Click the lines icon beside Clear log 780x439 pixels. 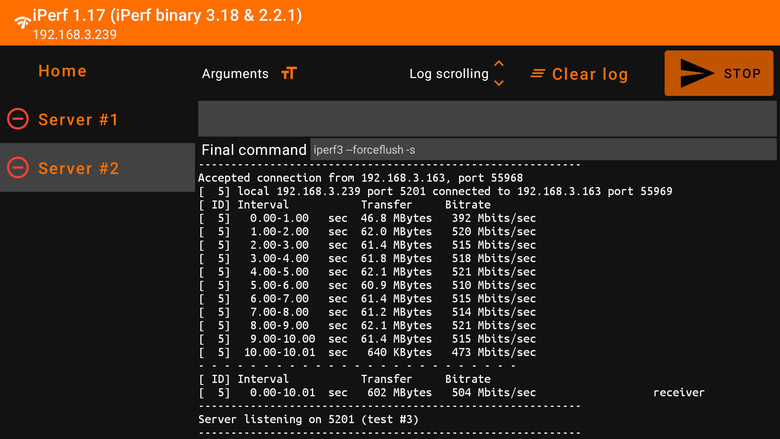[x=538, y=74]
